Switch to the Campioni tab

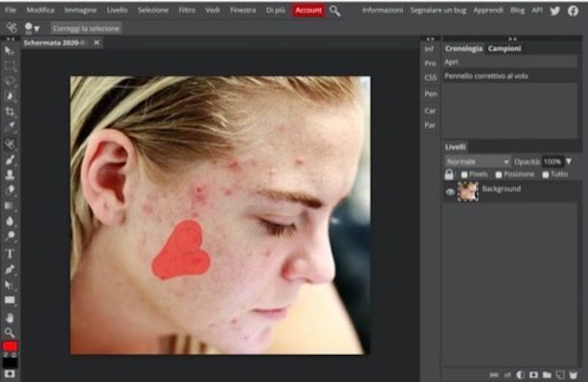(504, 48)
